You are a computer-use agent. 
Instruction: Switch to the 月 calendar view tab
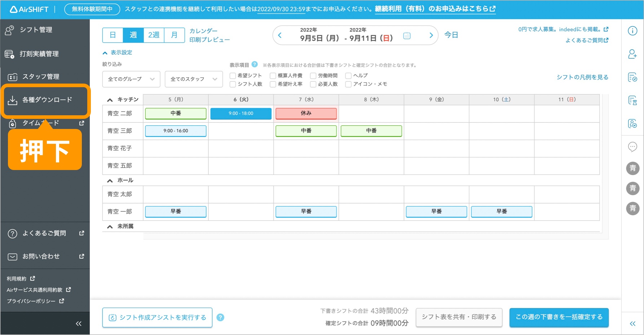[x=175, y=35]
